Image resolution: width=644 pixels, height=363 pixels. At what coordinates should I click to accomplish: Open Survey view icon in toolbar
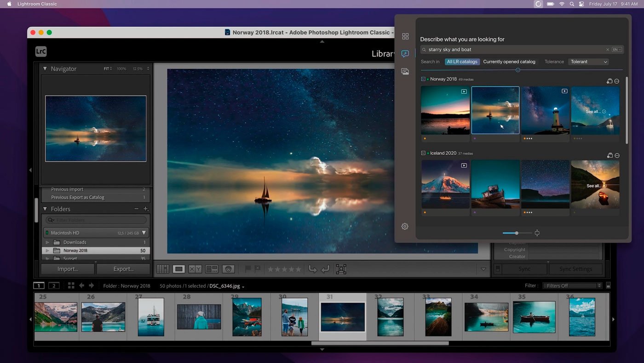click(212, 269)
